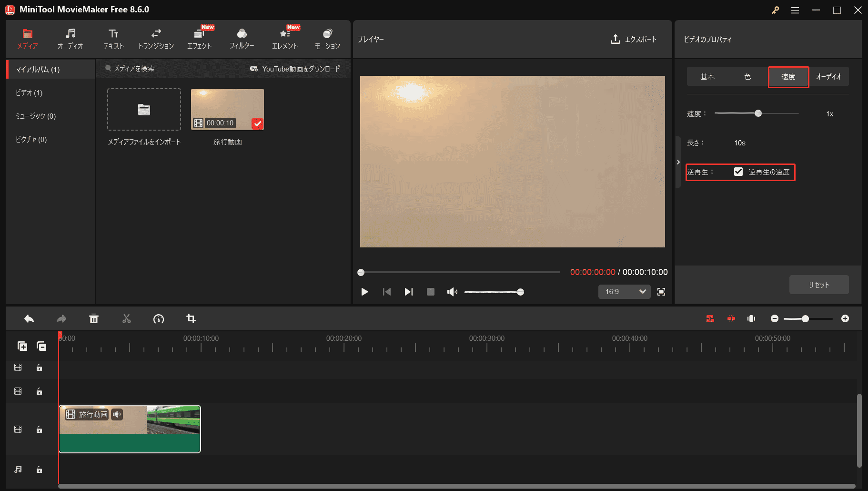Click the リセット button to reset properties
868x491 pixels.
pyautogui.click(x=818, y=284)
